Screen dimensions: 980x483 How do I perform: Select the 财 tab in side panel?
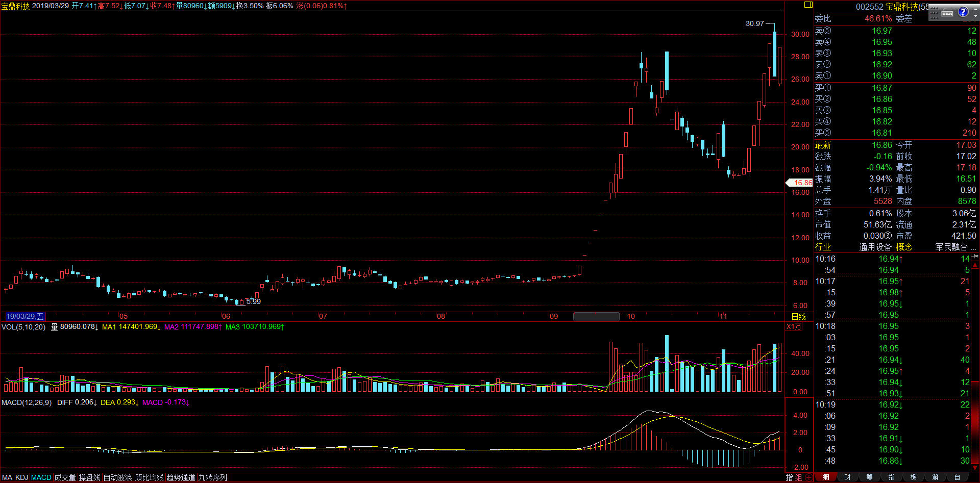(x=847, y=477)
